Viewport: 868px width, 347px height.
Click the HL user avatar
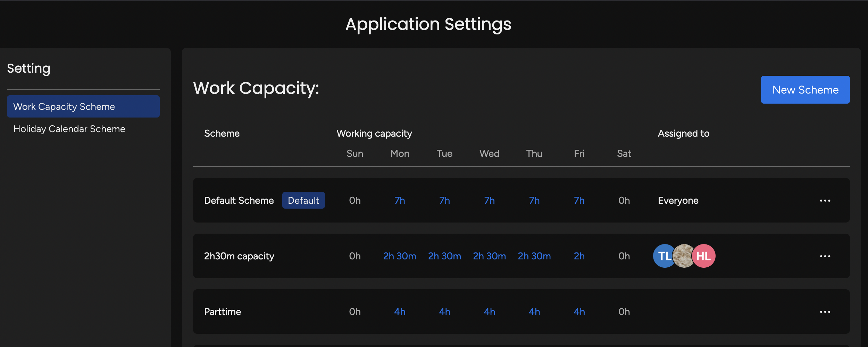(x=703, y=256)
